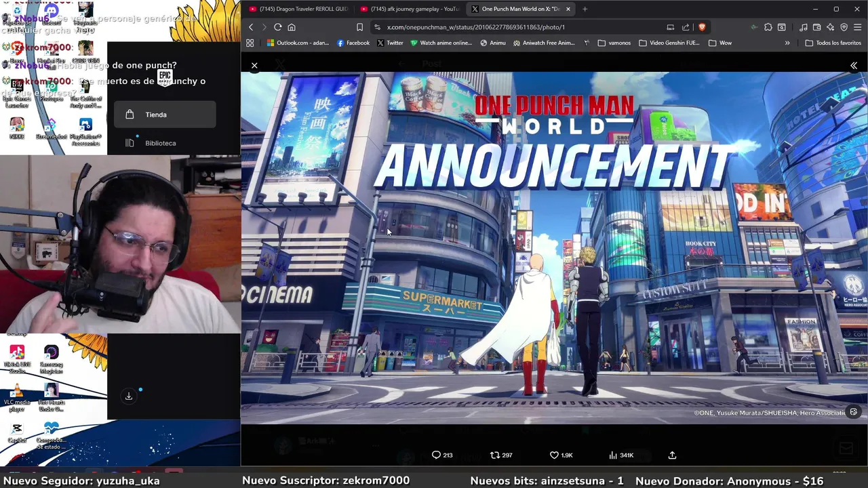Share the post using the upload icon
This screenshot has width=868, height=488.
click(672, 455)
